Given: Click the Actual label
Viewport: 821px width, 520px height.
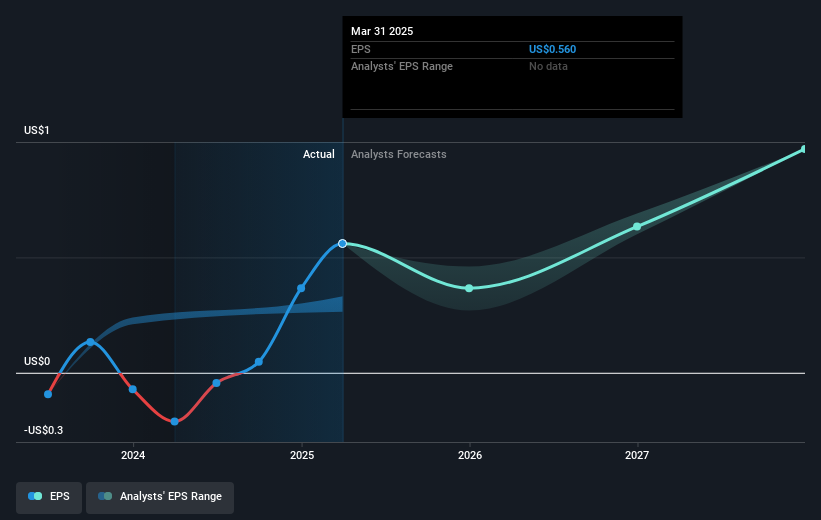Looking at the screenshot, I should (318, 154).
